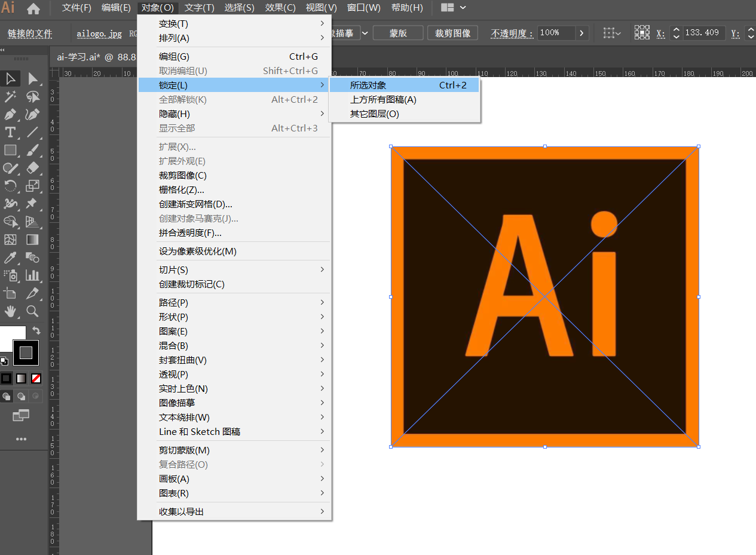Expand the opacity slider arrow
This screenshot has height=555, width=756.
(582, 33)
